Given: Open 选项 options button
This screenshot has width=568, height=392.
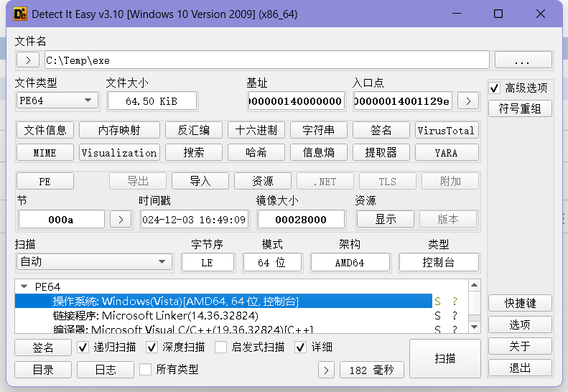Looking at the screenshot, I should pos(520,325).
